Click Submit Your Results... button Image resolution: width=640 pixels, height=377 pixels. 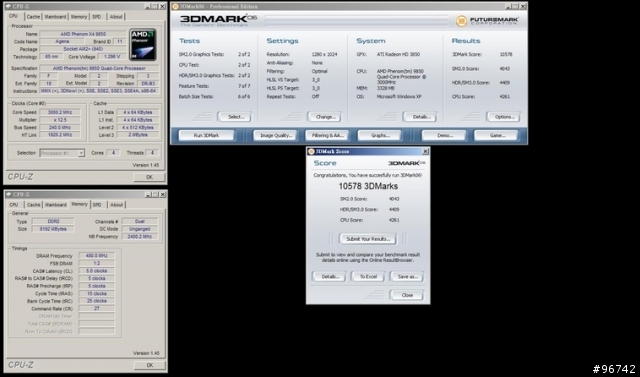tap(368, 239)
